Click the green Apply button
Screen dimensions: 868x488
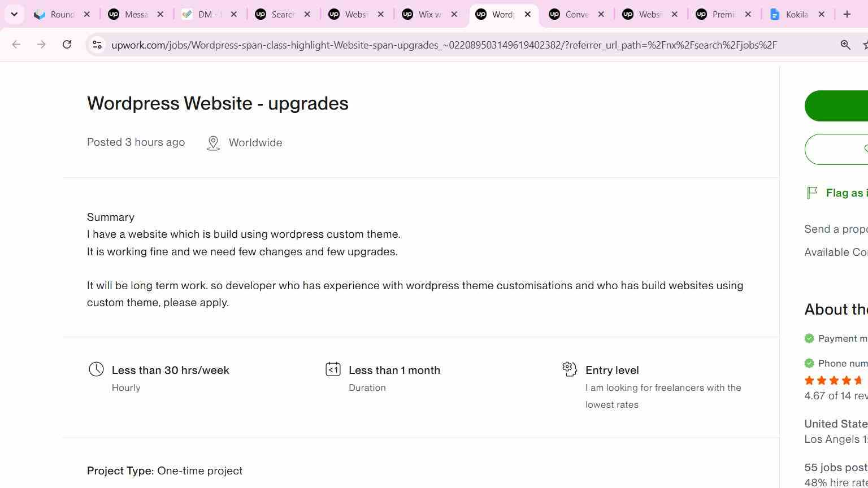tap(836, 106)
